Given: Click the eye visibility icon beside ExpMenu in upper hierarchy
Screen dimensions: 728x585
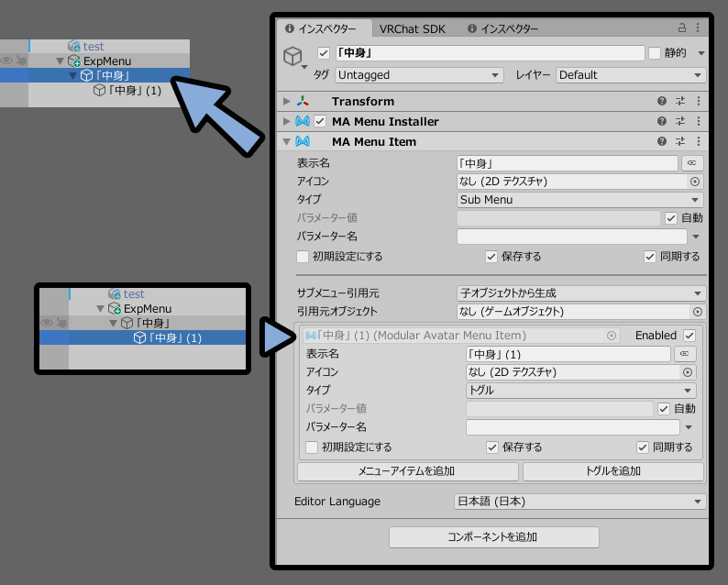Looking at the screenshot, I should [x=6, y=61].
